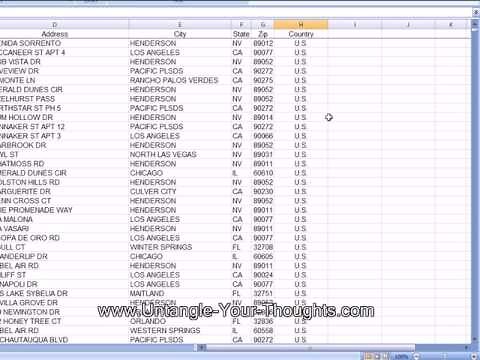This screenshot has width=480, height=360.
Task: Switch to Page Layout view
Action: [x=378, y=356]
